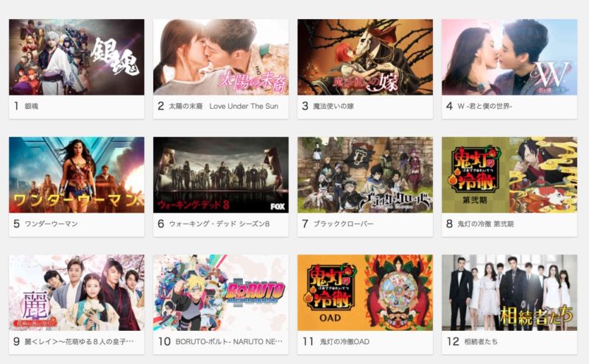Open the rank 10 BORUTO-ボルト- title link
This screenshot has width=589, height=364.
pos(229,342)
